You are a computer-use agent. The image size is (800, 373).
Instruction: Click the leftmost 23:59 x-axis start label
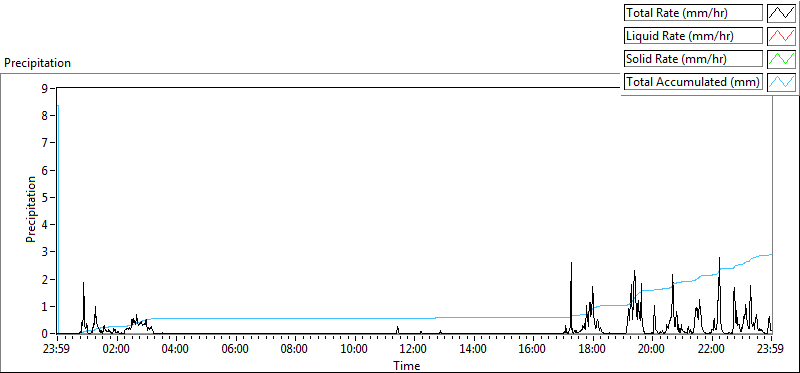click(x=58, y=350)
